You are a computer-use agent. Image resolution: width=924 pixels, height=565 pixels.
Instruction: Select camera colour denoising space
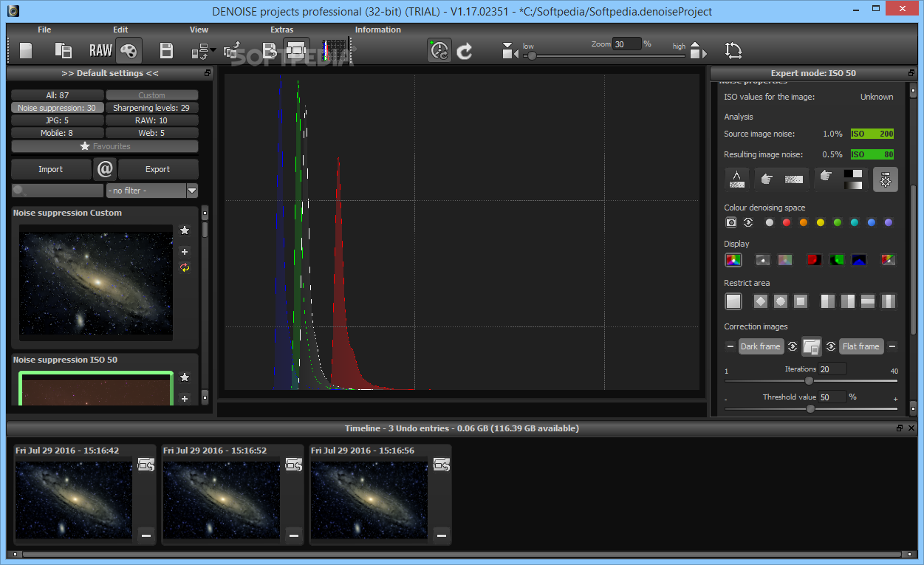coord(730,222)
